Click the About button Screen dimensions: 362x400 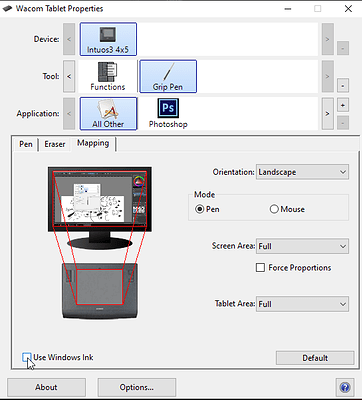[46, 387]
